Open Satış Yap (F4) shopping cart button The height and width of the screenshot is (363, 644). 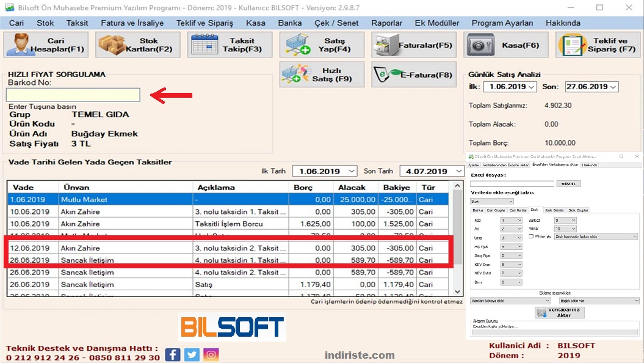[x=322, y=45]
